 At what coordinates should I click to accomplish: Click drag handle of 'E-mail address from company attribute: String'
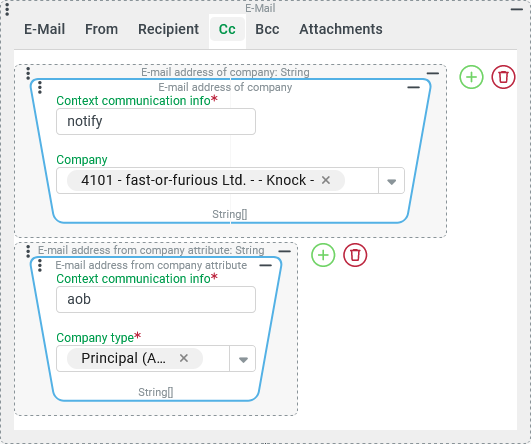[28, 251]
